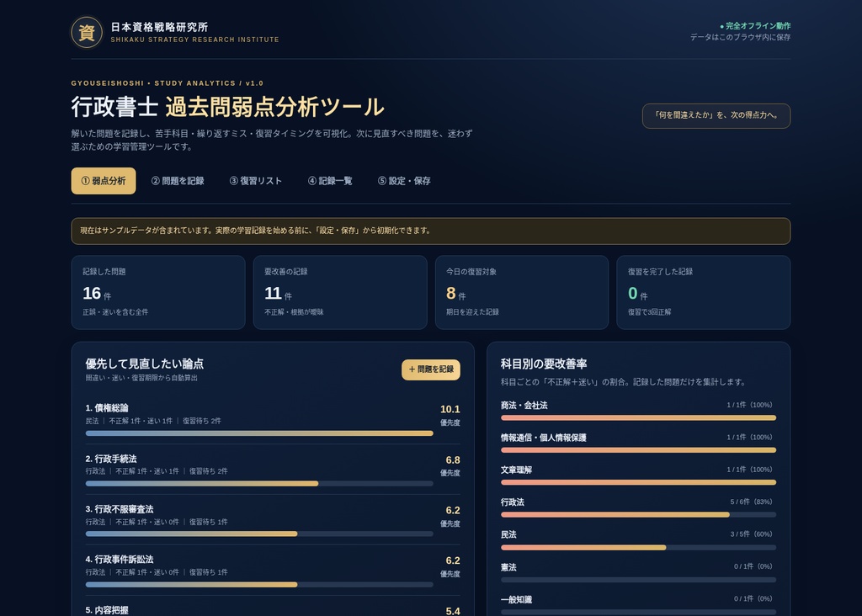Image resolution: width=862 pixels, height=616 pixels.
Task: Click the 記録した問題 16件 card
Action: [x=158, y=292]
